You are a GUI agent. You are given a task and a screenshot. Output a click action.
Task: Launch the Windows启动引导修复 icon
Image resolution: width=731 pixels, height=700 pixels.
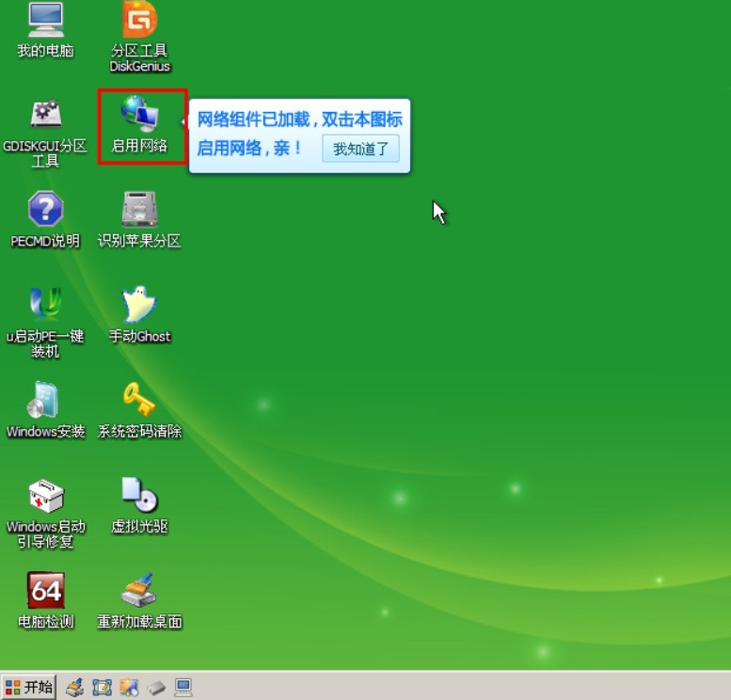coord(45,496)
